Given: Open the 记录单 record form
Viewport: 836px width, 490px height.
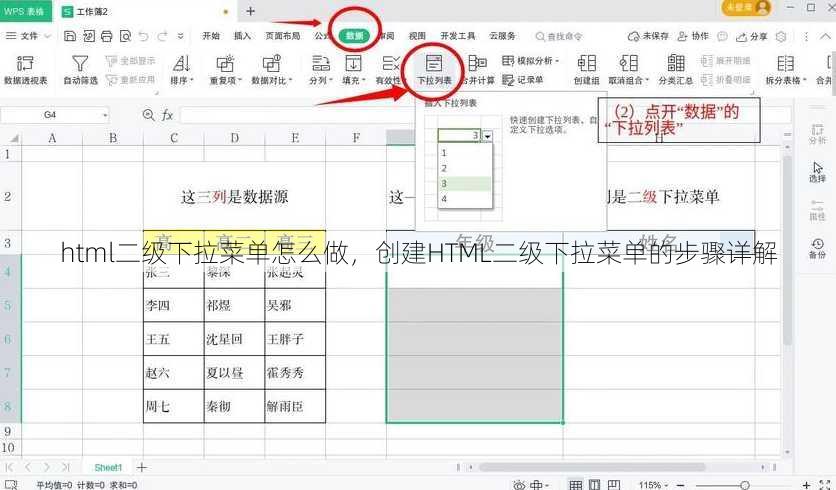Looking at the screenshot, I should pos(522,80).
